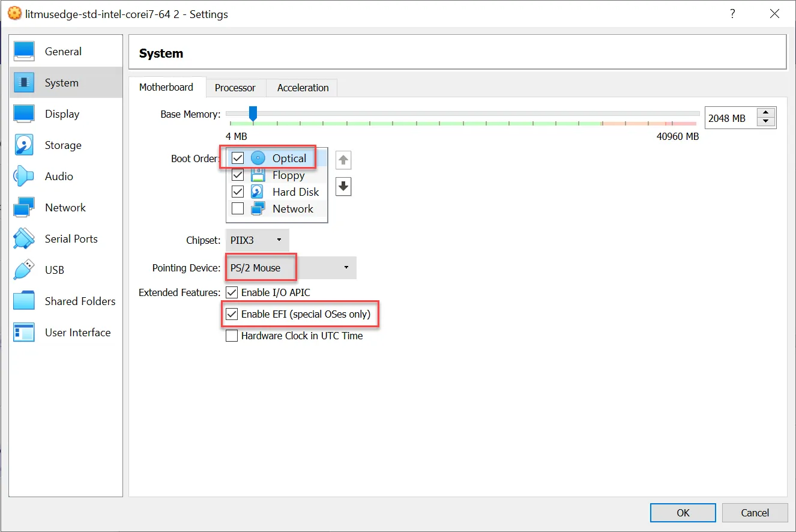Click the VirtualBox title bar app icon
796x532 pixels.
tap(14, 13)
